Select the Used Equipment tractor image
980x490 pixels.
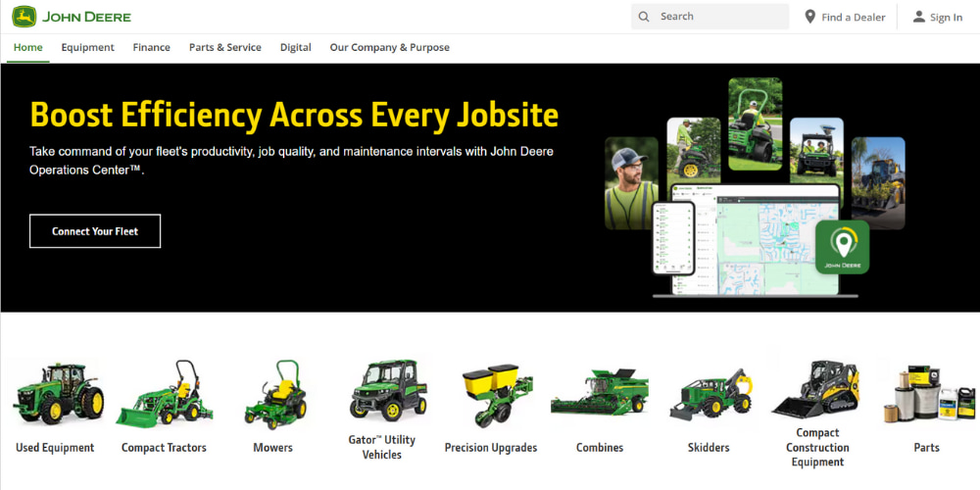(57, 392)
